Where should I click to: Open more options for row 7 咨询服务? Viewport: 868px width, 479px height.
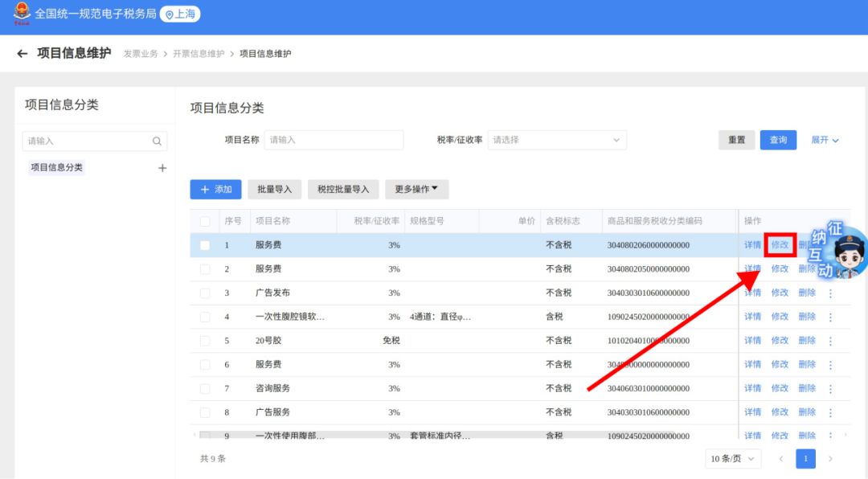click(x=830, y=388)
